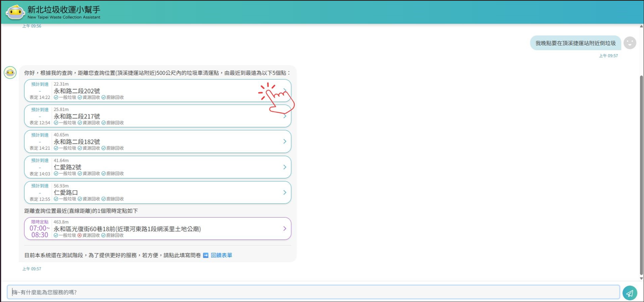Click the 上午 09:57 timestamp under the reply
Viewport: 644px width, 302px height.
click(x=32, y=269)
